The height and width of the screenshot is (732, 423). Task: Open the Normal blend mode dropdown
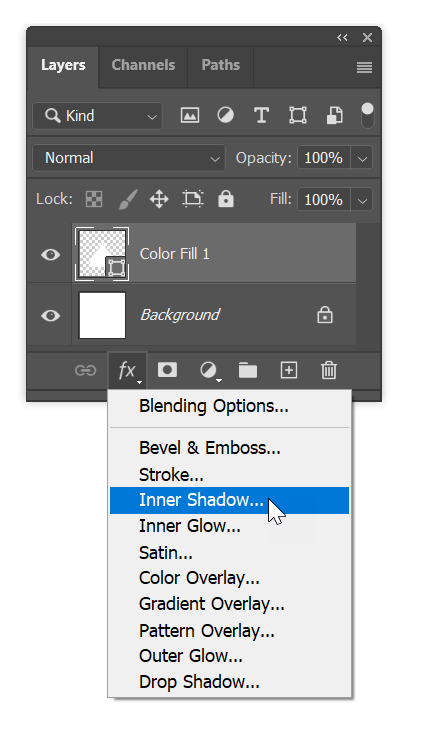(129, 158)
